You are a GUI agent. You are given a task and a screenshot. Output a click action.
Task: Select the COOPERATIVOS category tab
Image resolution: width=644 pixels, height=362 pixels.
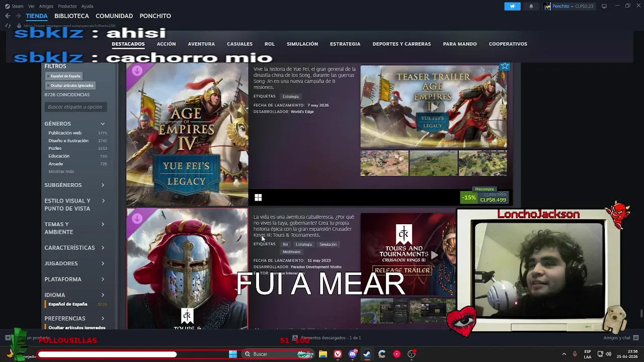pos(508,44)
